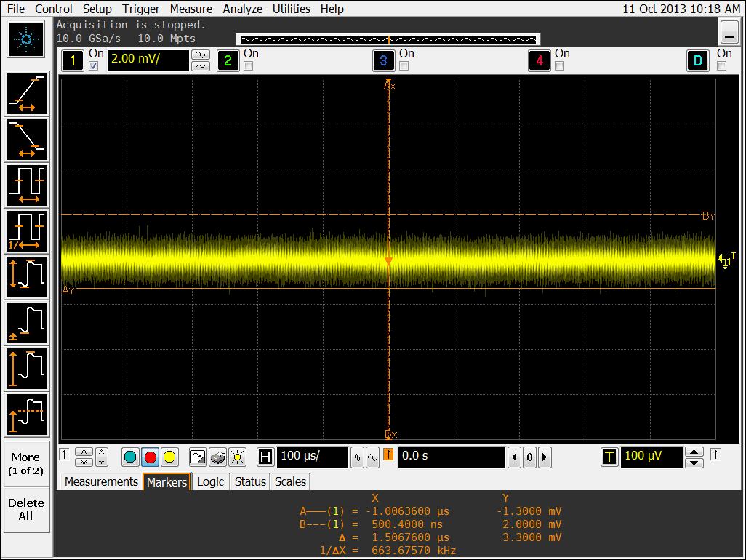746x560 pixels.
Task: Click the channel 3 number button
Action: point(383,60)
